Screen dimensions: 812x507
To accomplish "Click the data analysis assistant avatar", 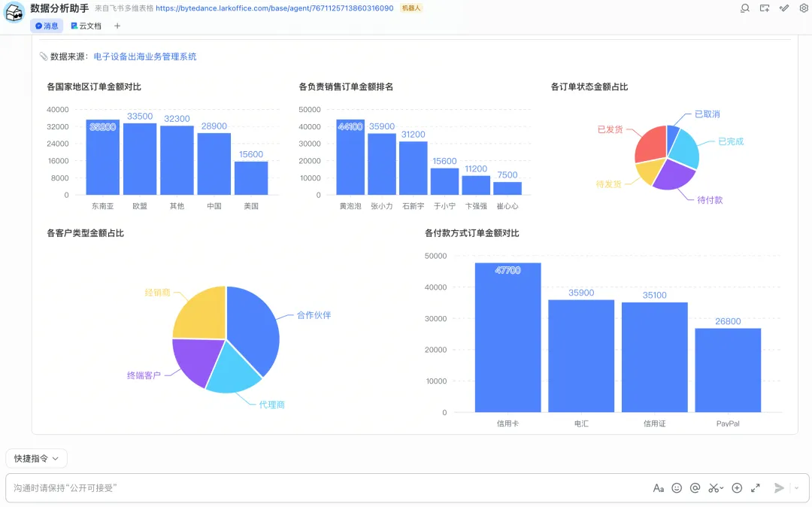I will (14, 13).
